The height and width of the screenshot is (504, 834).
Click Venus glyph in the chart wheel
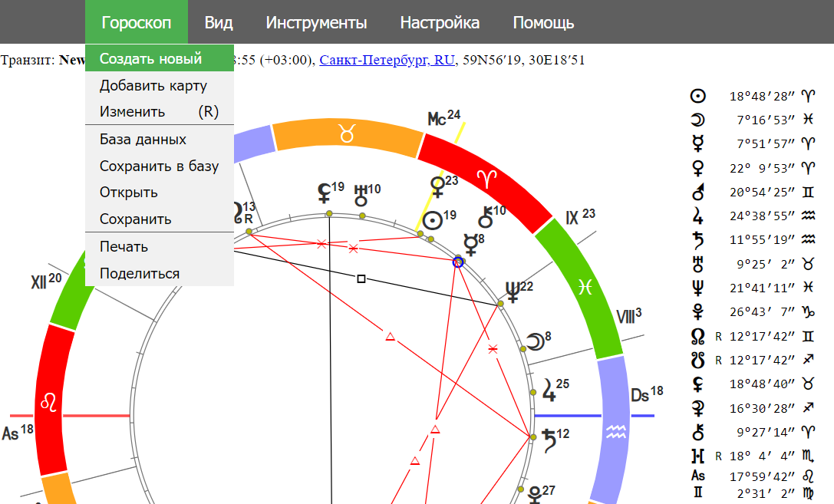[437, 187]
